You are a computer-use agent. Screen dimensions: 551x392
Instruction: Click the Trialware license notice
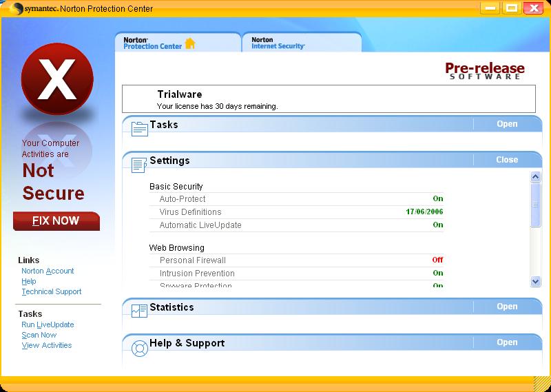click(329, 99)
